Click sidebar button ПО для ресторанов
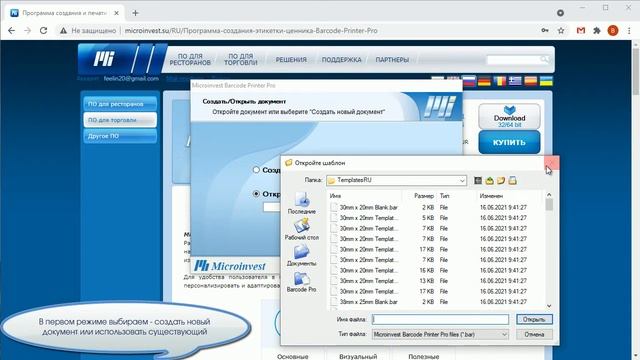640x360 pixels. [120, 104]
